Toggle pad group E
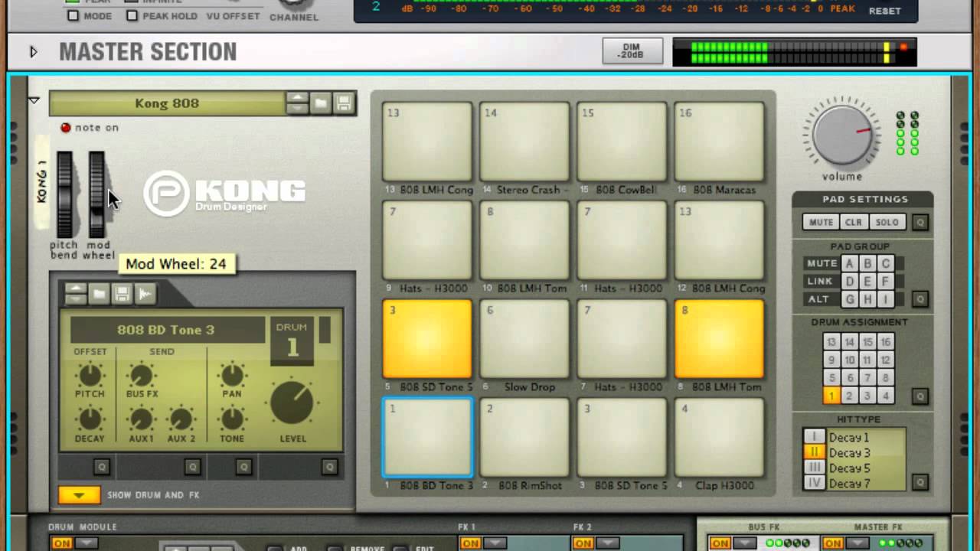This screenshot has height=551, width=980. (x=867, y=281)
